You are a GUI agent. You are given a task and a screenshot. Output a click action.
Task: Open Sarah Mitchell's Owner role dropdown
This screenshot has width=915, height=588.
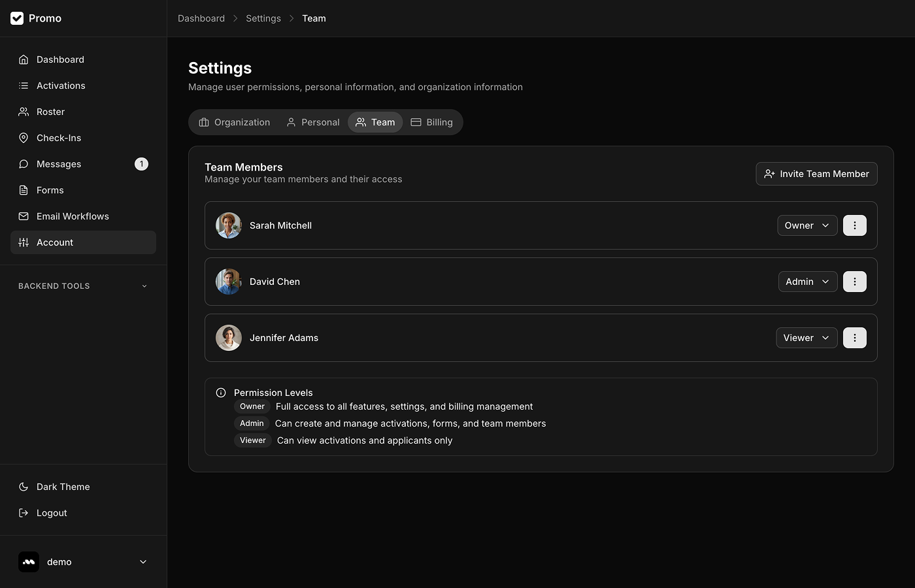point(807,225)
